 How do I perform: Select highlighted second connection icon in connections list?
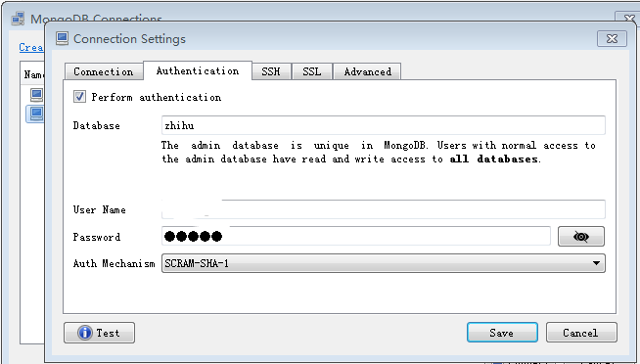36,114
